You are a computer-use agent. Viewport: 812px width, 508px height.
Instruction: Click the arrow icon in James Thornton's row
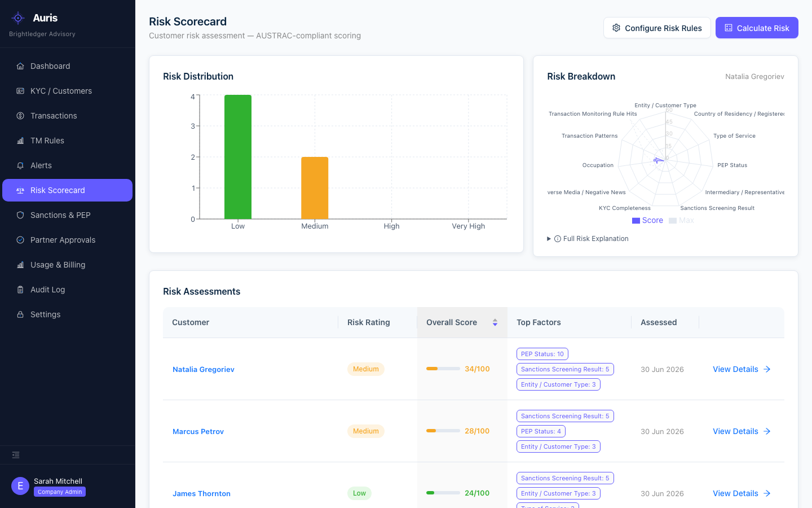767,493
